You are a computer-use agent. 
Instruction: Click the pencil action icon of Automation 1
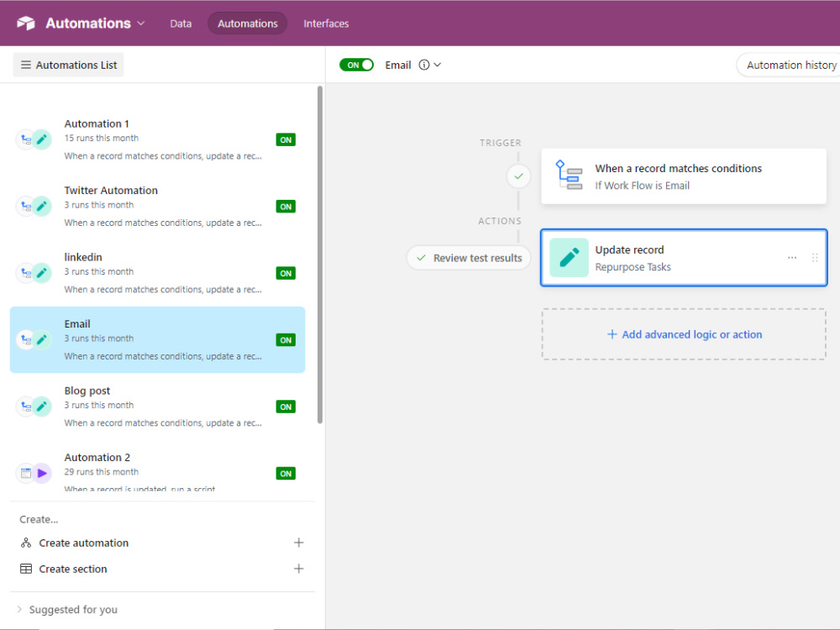pos(42,139)
